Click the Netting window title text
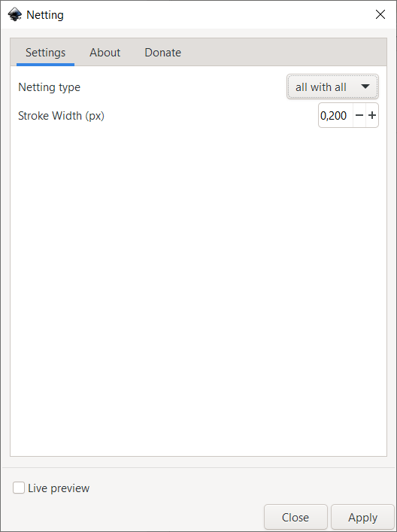Viewport: 397px width, 532px height. [x=45, y=15]
